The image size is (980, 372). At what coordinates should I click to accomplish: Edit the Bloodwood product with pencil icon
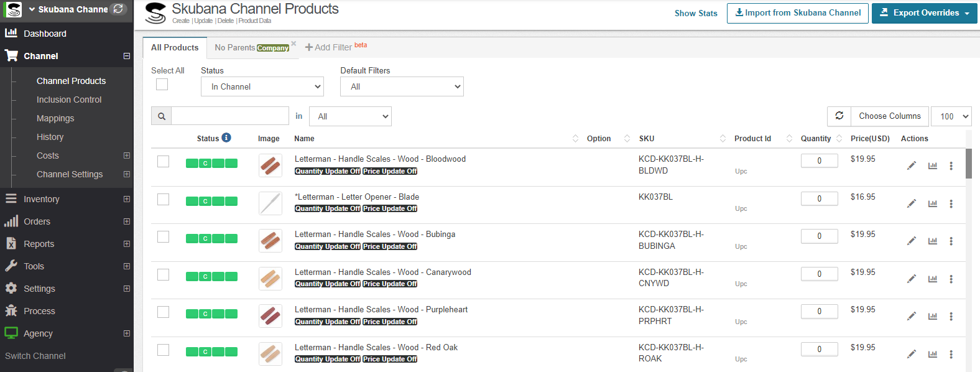tap(911, 165)
